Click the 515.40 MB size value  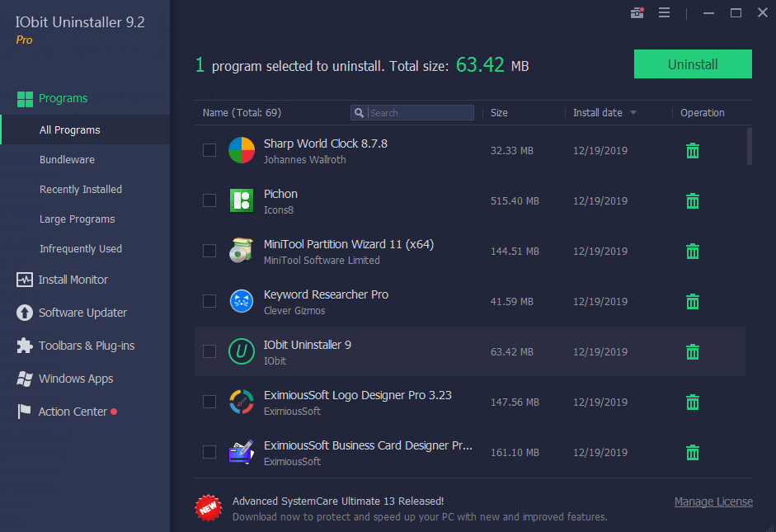click(x=515, y=201)
